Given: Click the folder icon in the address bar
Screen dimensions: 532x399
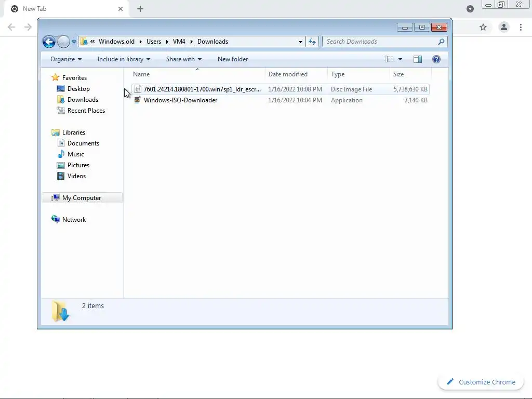Looking at the screenshot, I should coord(84,42).
